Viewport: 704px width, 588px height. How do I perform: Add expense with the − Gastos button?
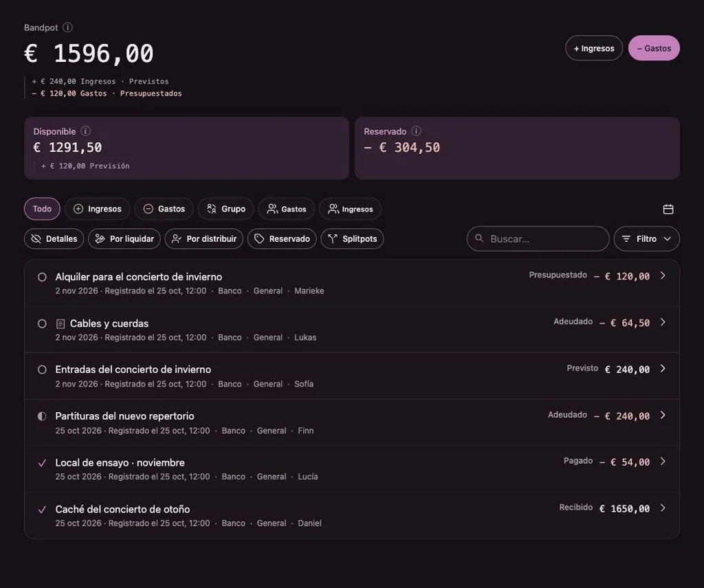(654, 48)
